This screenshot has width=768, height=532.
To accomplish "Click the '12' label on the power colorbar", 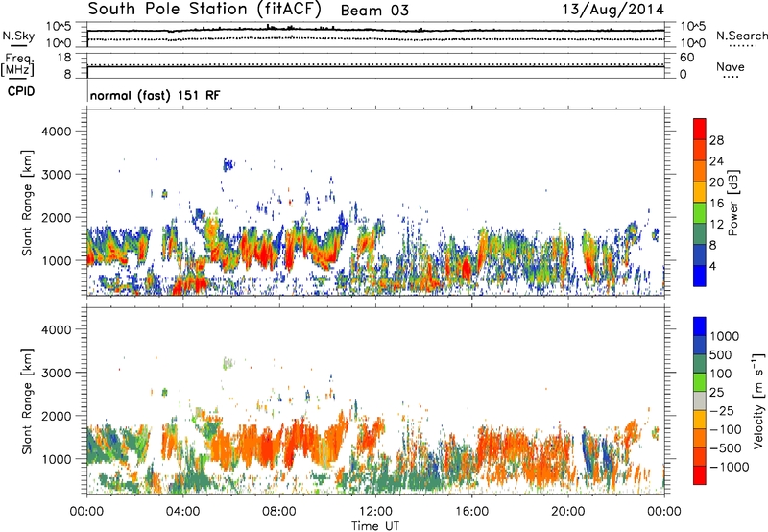I will (716, 225).
